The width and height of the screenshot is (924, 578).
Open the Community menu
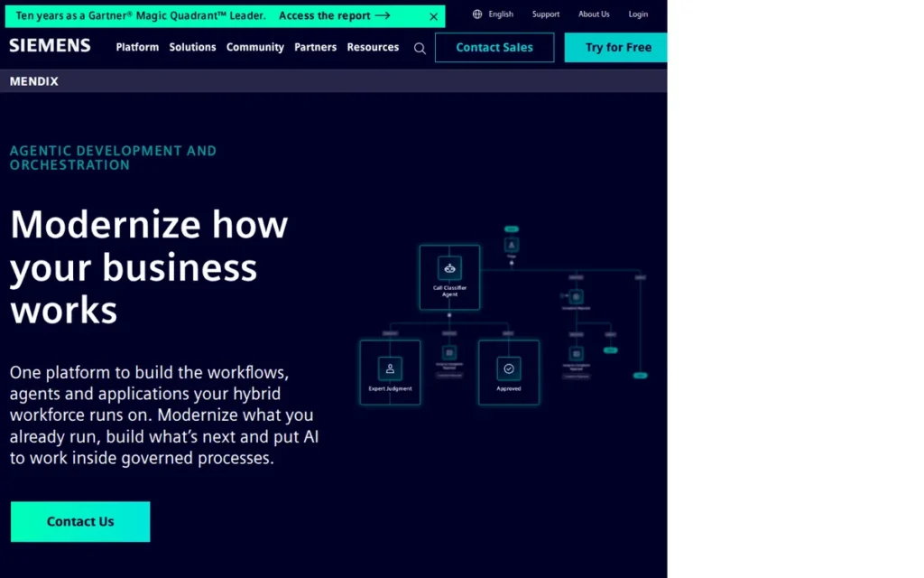pyautogui.click(x=255, y=47)
